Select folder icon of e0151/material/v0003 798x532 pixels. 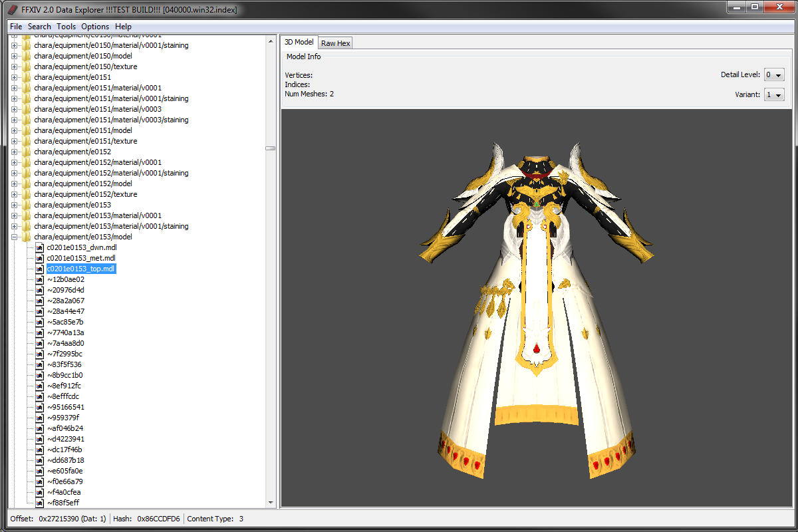coord(27,109)
